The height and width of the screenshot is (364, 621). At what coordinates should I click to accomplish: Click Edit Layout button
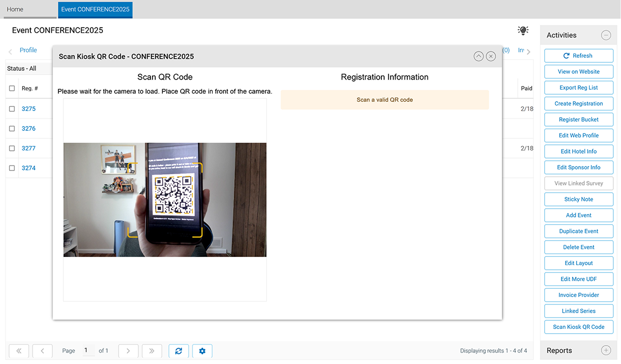(x=579, y=263)
